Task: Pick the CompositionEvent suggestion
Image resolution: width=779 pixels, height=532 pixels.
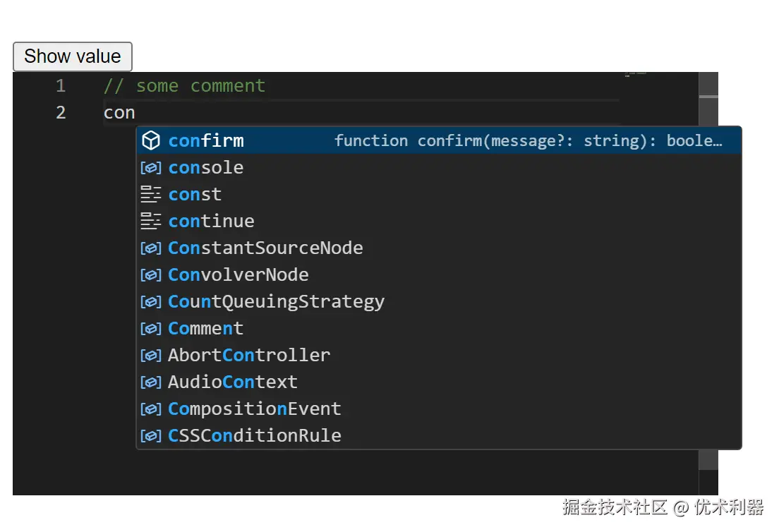Action: pyautogui.click(x=255, y=409)
